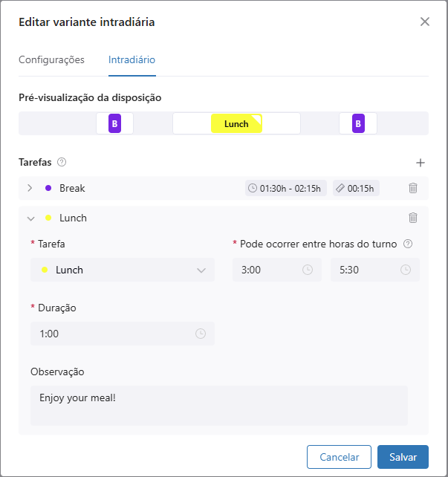Open clock picker in 5:30 end field

[x=406, y=270]
